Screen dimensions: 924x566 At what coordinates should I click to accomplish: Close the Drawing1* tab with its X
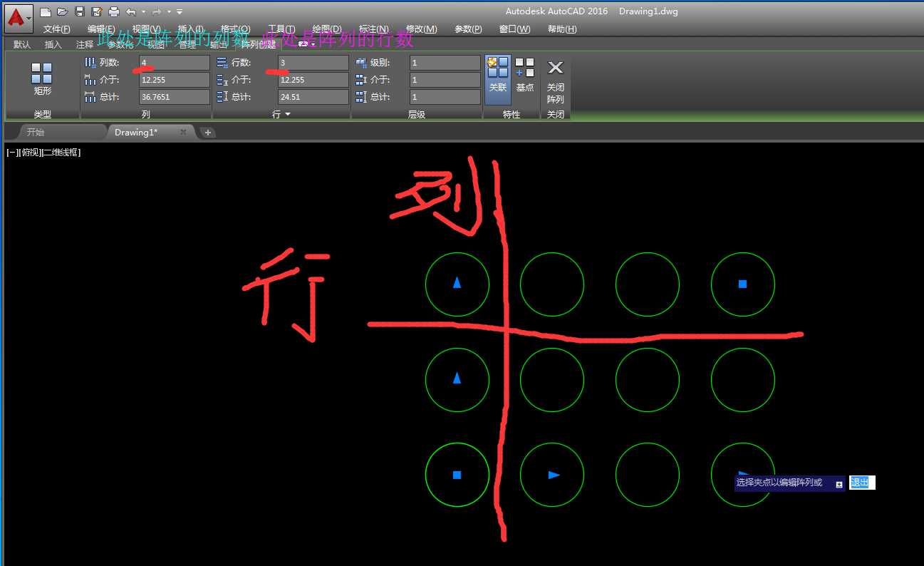[183, 132]
